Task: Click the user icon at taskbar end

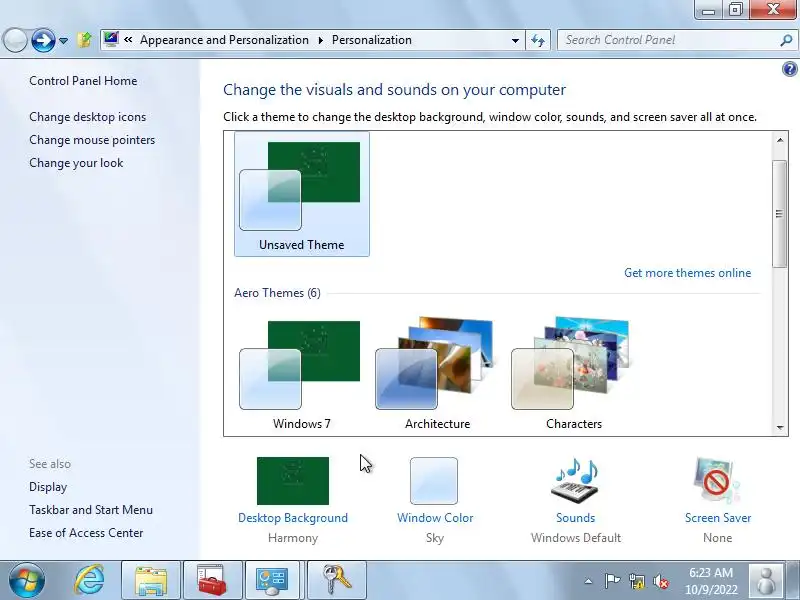Action: (x=766, y=581)
